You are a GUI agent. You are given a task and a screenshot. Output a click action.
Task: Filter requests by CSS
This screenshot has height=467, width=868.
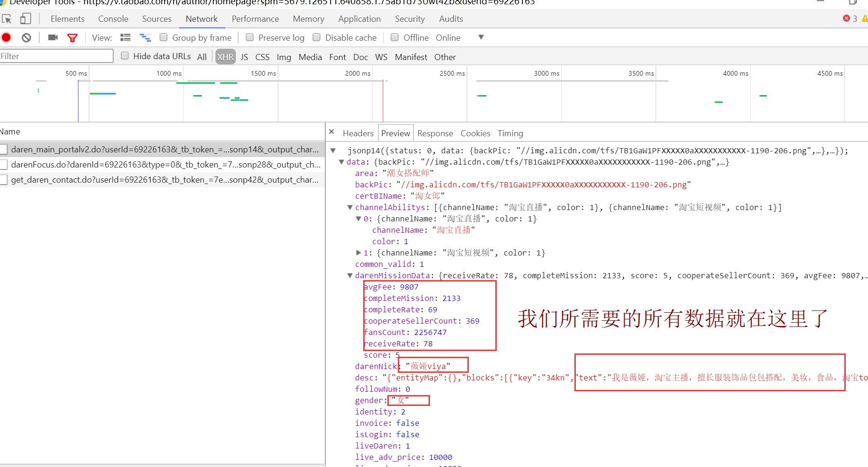[x=262, y=57]
